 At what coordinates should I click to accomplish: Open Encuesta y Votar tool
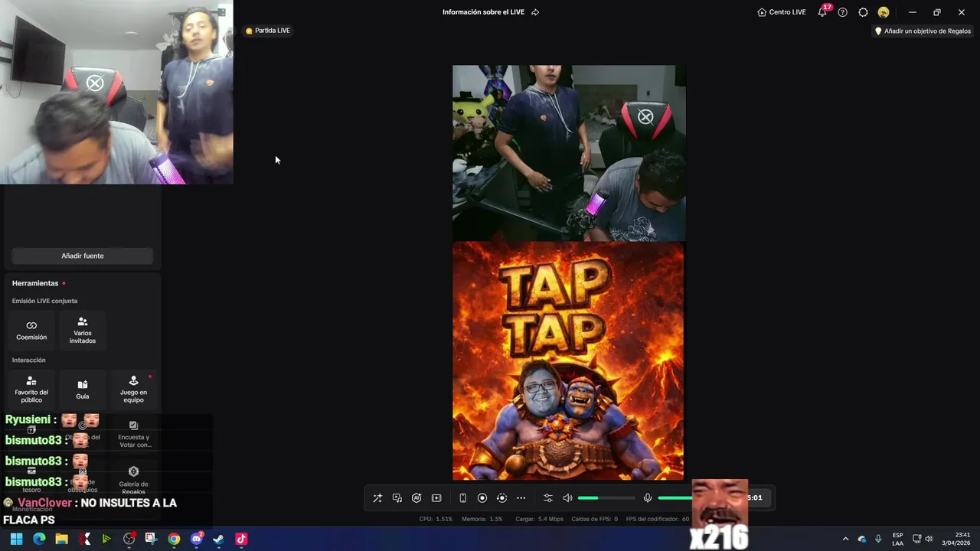click(134, 435)
